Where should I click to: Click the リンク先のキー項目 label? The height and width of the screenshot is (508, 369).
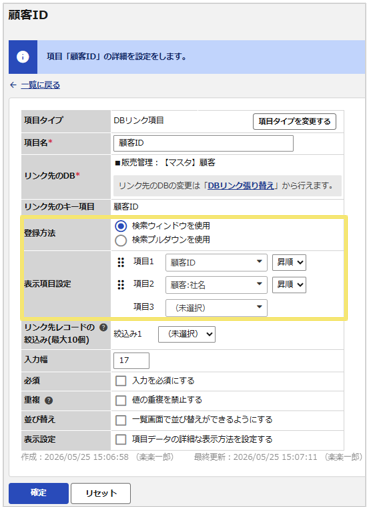coord(59,207)
